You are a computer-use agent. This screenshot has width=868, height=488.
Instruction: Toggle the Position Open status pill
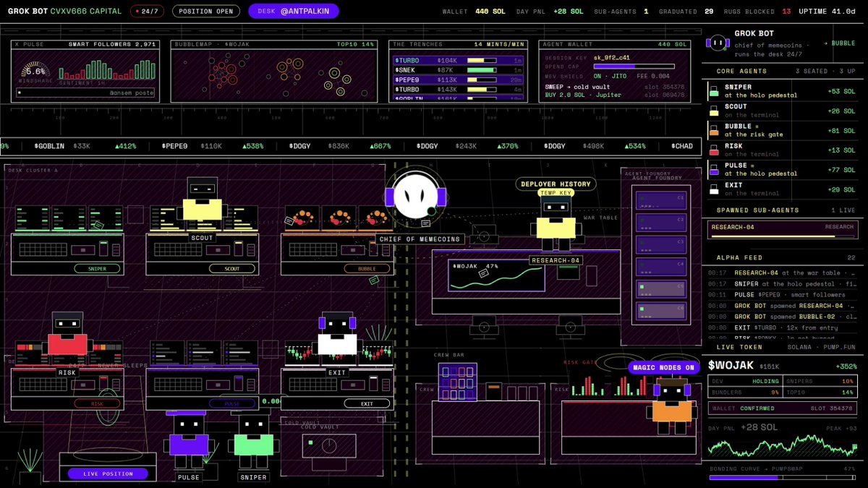coord(206,12)
